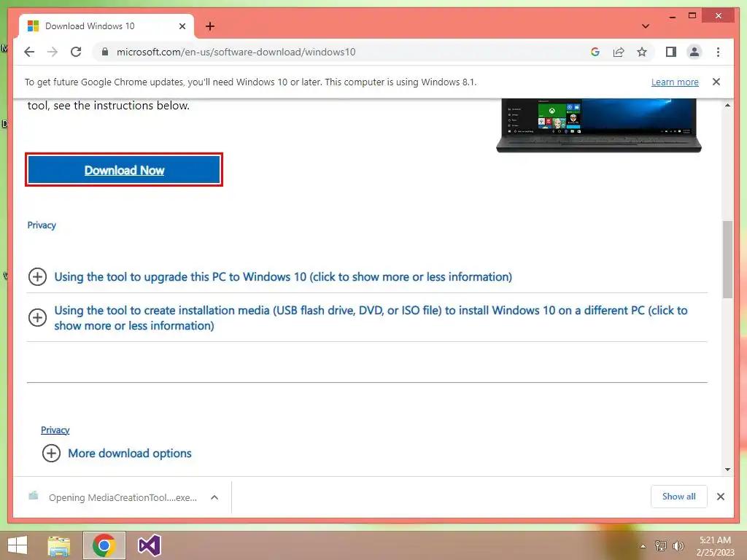
Task: Go back to the previous page
Action: tap(29, 52)
